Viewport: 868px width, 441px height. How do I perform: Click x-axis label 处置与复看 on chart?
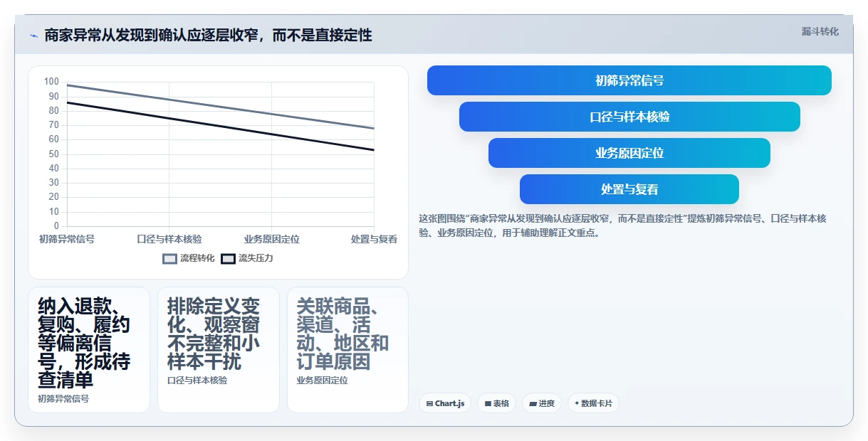pos(374,239)
